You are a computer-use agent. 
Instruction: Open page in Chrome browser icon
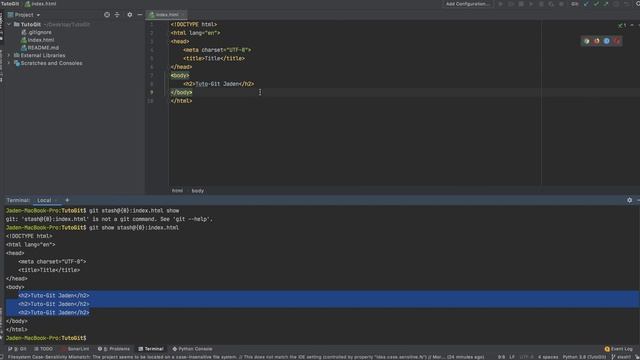(587, 41)
